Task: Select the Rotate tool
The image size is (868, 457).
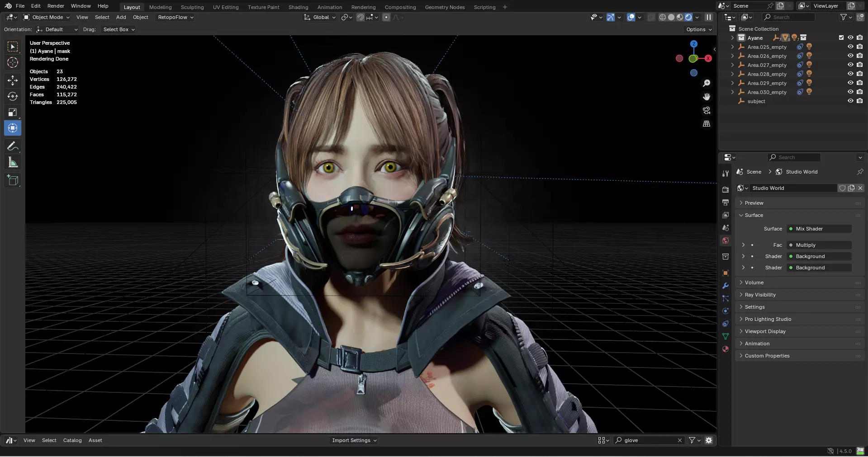Action: (13, 96)
